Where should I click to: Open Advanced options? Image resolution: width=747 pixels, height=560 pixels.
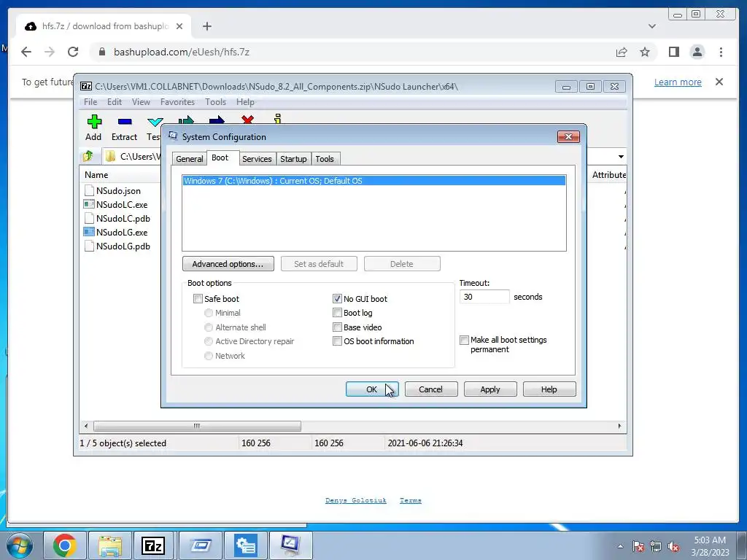(x=228, y=264)
